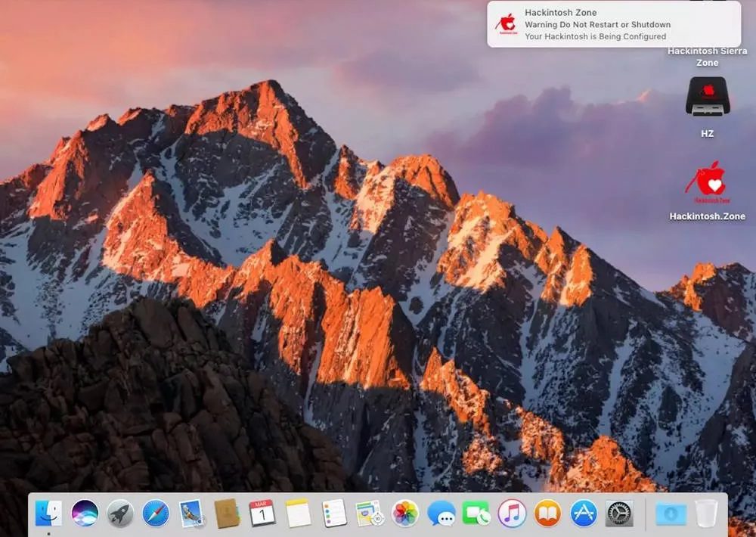Open Launchpad rocket icon

click(x=120, y=514)
